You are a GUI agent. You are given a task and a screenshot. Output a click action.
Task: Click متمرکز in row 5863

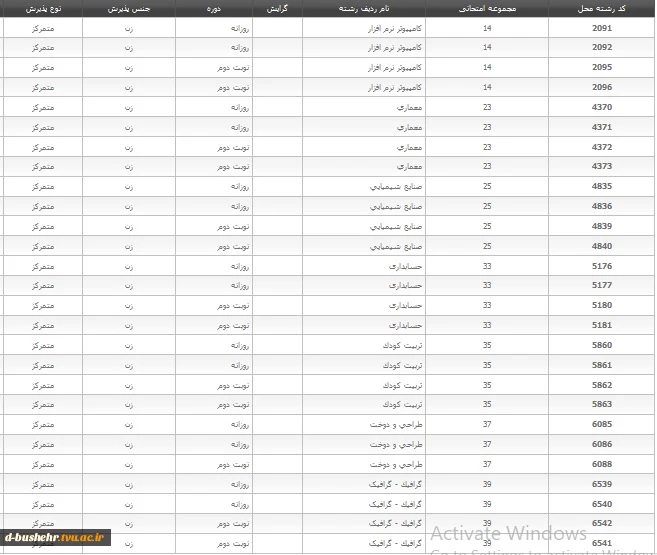[x=43, y=405]
